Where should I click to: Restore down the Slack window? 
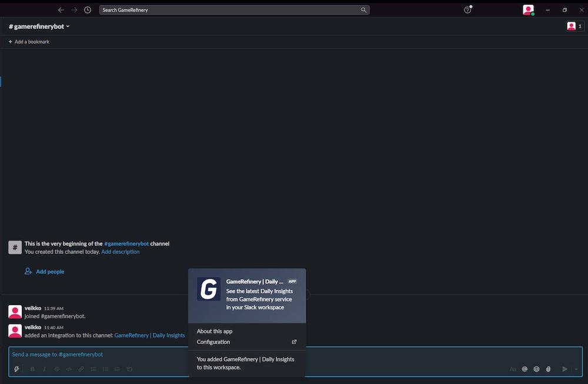(x=564, y=10)
